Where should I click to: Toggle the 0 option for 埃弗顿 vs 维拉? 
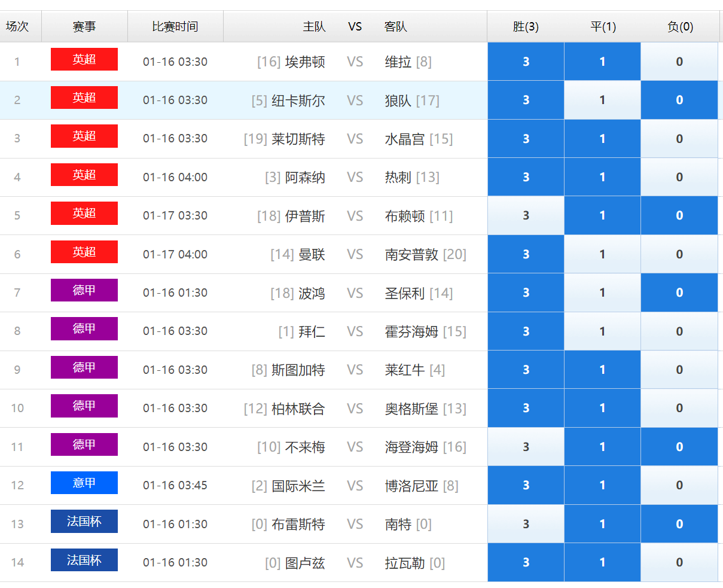[679, 62]
